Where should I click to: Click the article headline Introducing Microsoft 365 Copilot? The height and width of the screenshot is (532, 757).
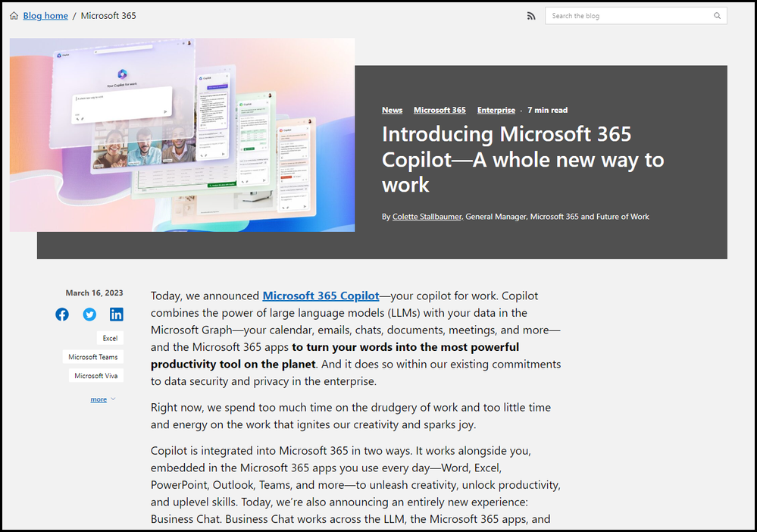tap(523, 159)
